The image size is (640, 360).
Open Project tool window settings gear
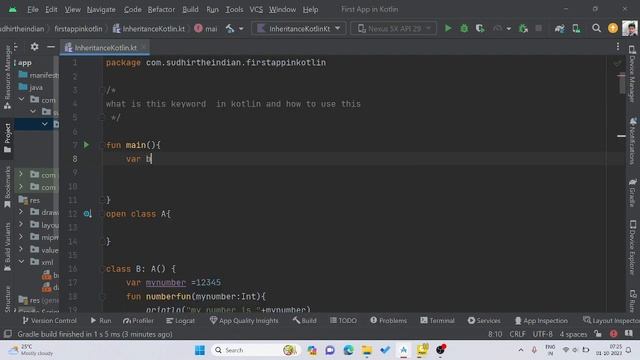pos(34,47)
